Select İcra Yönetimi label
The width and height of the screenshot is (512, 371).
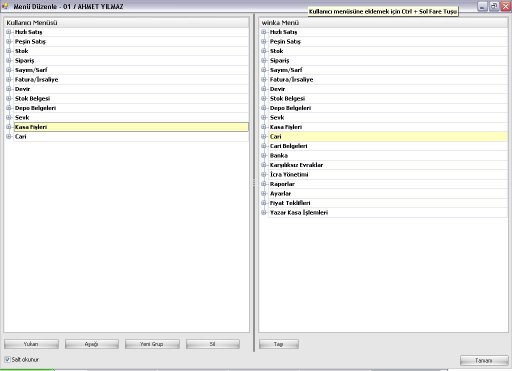point(289,174)
